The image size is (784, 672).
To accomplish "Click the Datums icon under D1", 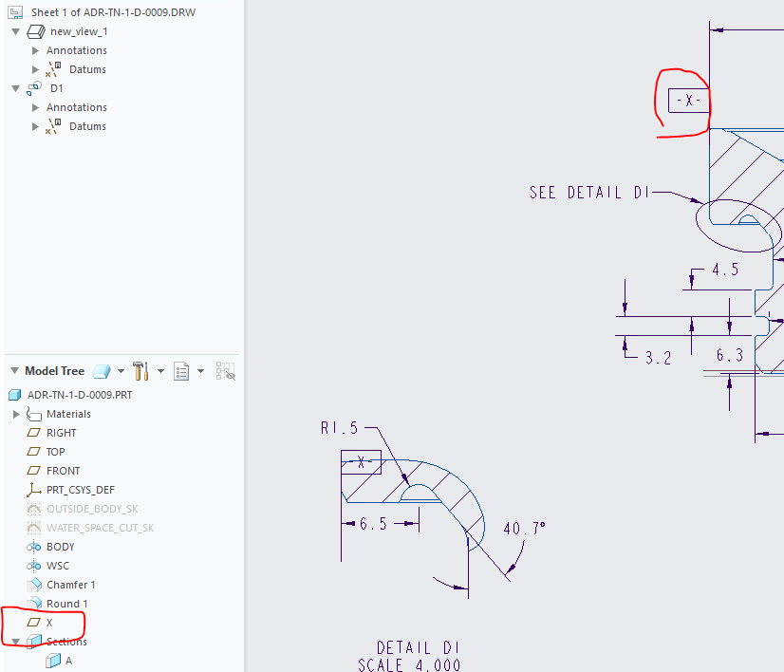I will point(53,126).
